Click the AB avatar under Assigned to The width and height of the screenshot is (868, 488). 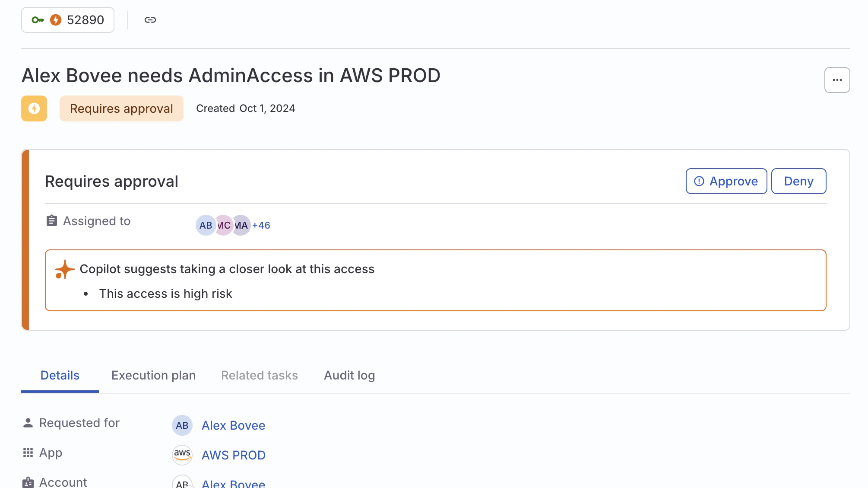click(x=206, y=225)
